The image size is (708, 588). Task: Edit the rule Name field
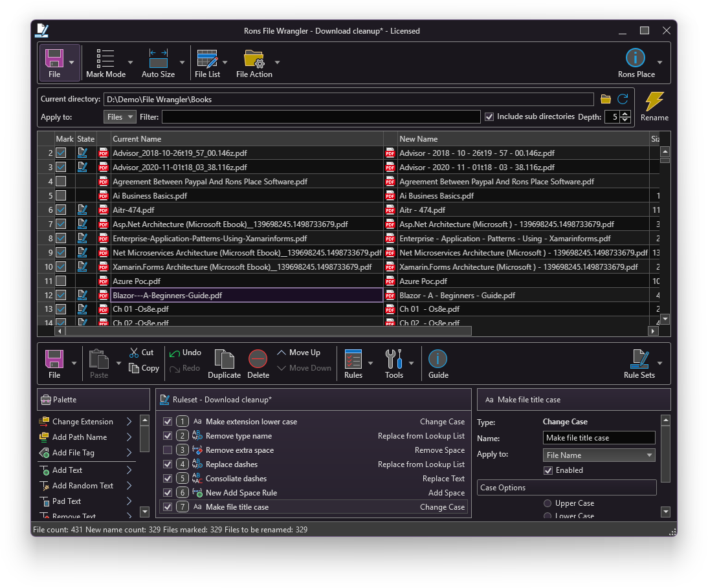599,438
